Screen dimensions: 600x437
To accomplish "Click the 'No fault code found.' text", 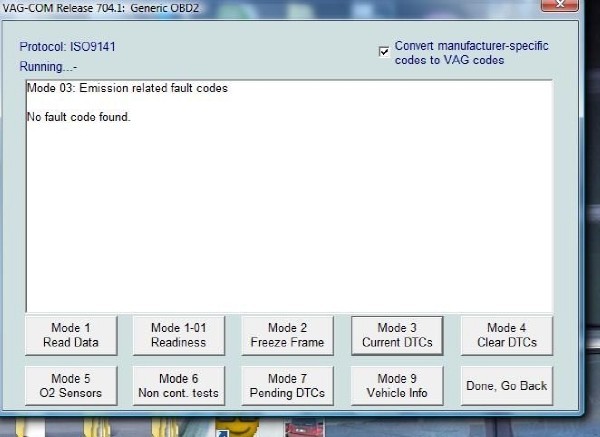I will coord(78,117).
